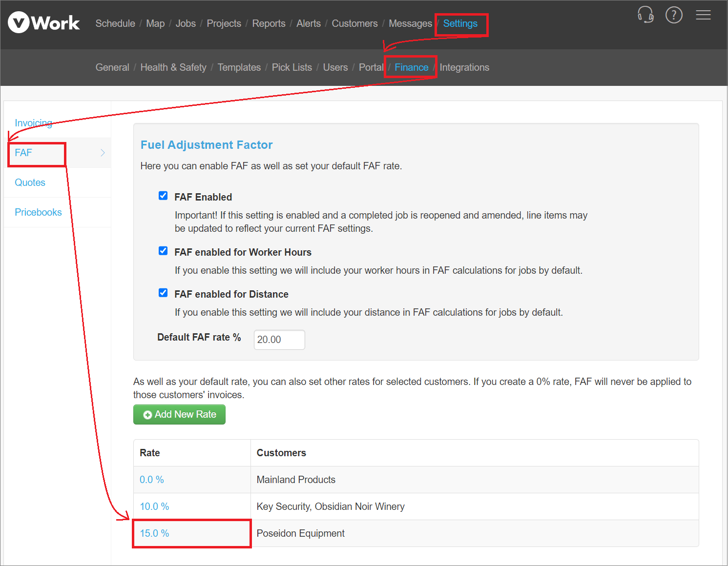Viewport: 728px width, 566px height.
Task: Open the hamburger menu icon
Action: click(x=703, y=15)
